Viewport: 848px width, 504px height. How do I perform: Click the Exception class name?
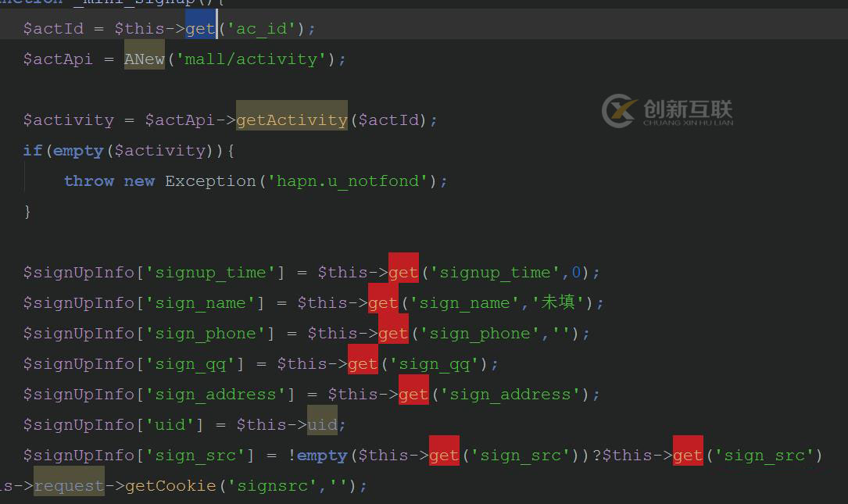pos(210,181)
